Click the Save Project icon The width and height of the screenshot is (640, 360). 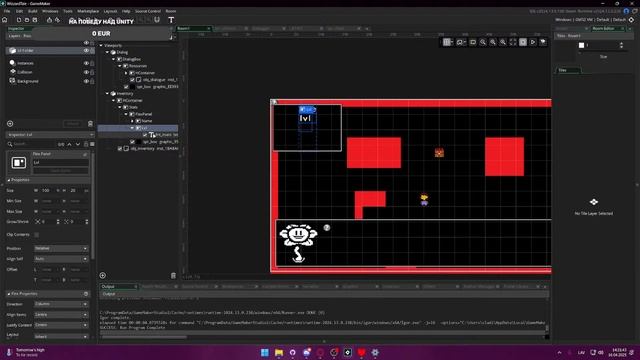[x=35, y=20]
